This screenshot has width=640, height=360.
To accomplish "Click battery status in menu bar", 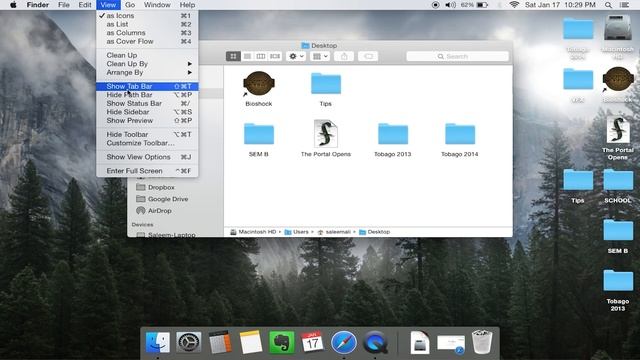I will [474, 5].
